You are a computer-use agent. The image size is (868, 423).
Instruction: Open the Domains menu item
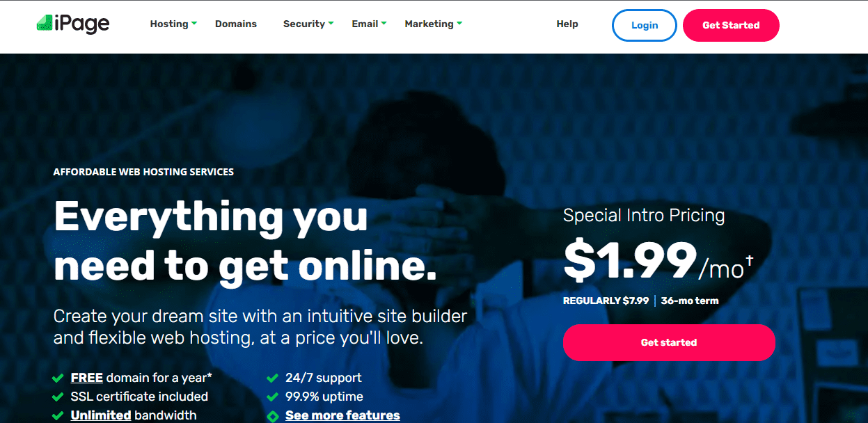236,24
